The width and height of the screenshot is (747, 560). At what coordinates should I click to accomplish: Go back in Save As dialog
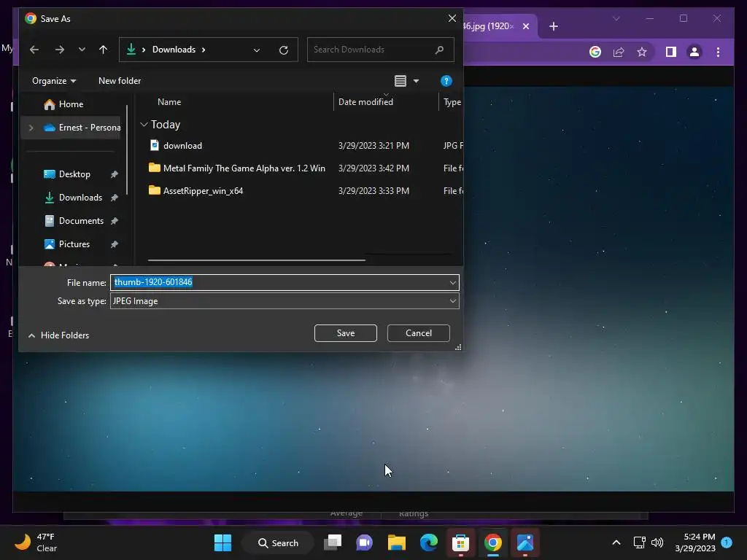[x=34, y=50]
